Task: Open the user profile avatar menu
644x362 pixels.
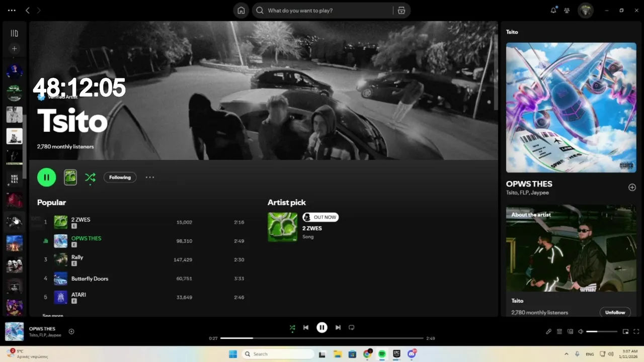Action: [x=586, y=10]
